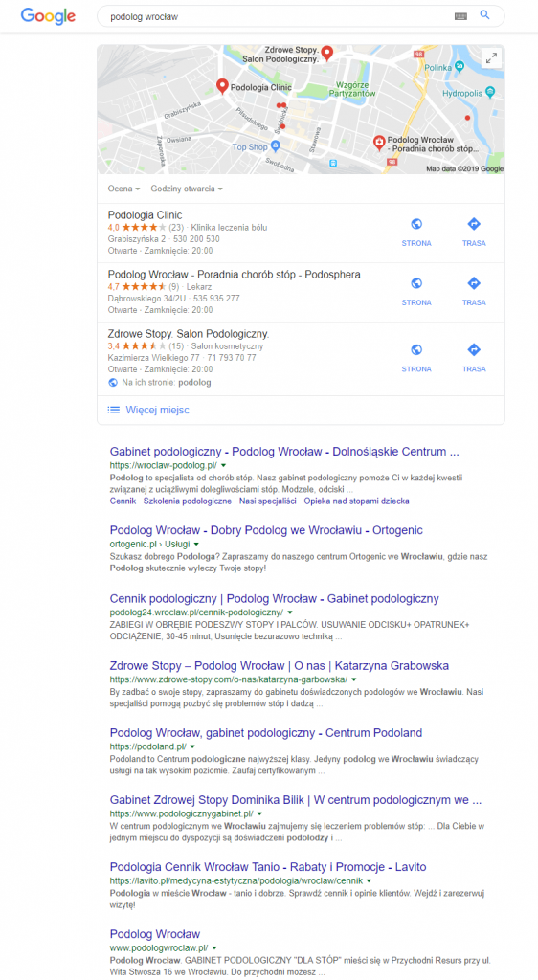Open the Cennik sitelink under first result
This screenshot has height=980, width=538.
123,501
